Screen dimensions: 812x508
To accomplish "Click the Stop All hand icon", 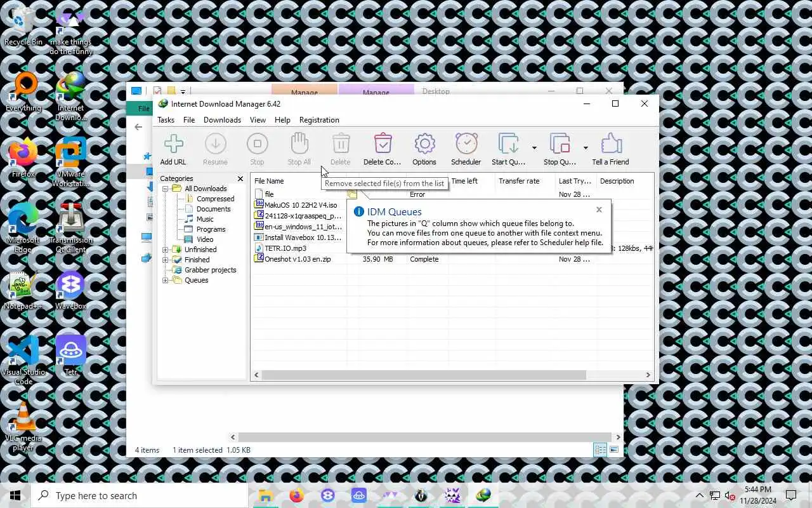I will tap(299, 150).
